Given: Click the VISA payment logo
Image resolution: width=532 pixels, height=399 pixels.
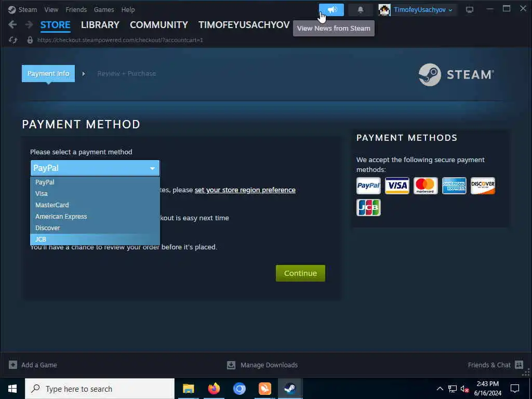Looking at the screenshot, I should (397, 185).
